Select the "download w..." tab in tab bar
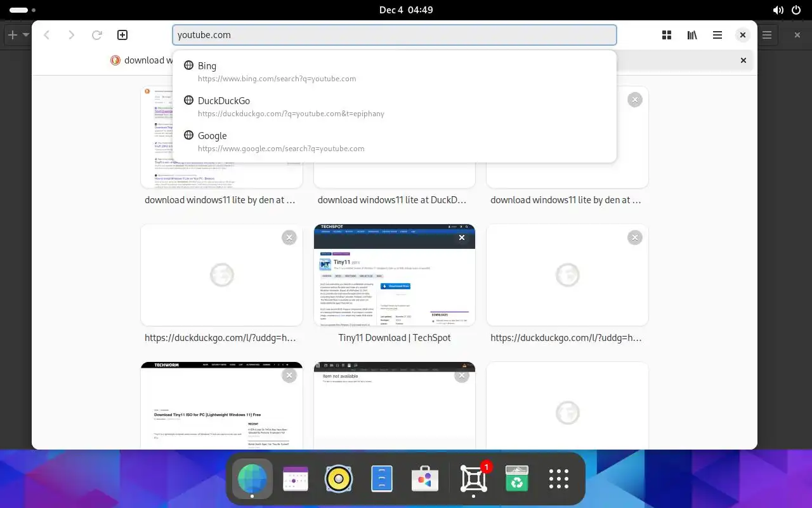 tap(141, 60)
